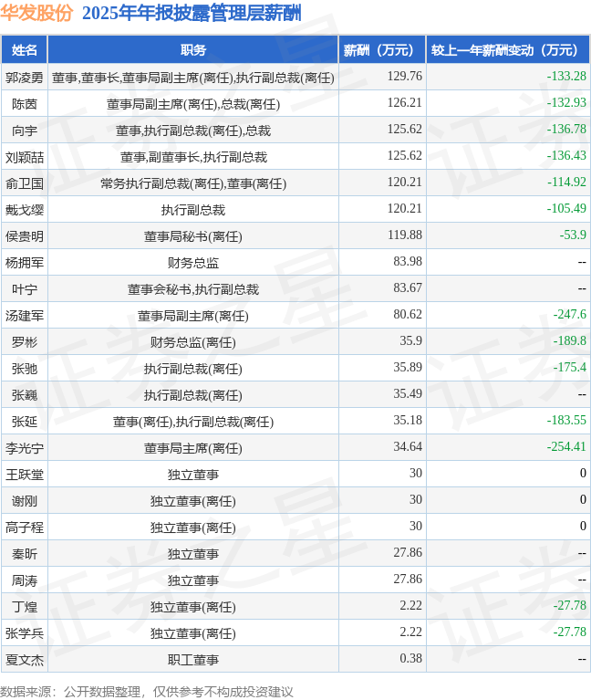Image resolution: width=591 pixels, height=700 pixels.
Task: Click position 财务总监(离任)
Action: click(x=193, y=342)
